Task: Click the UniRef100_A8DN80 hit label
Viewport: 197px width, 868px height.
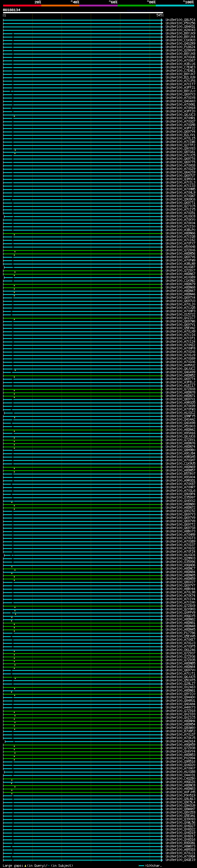Action: pyautogui.click(x=180, y=504)
